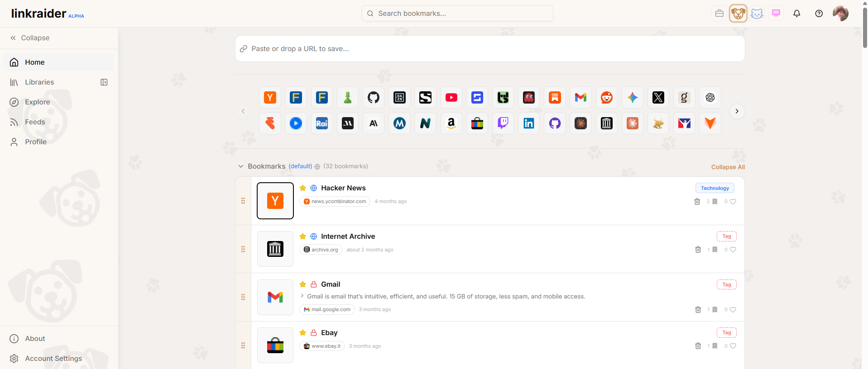This screenshot has height=369, width=868.
Task: Click the notifications bell icon
Action: point(797,14)
